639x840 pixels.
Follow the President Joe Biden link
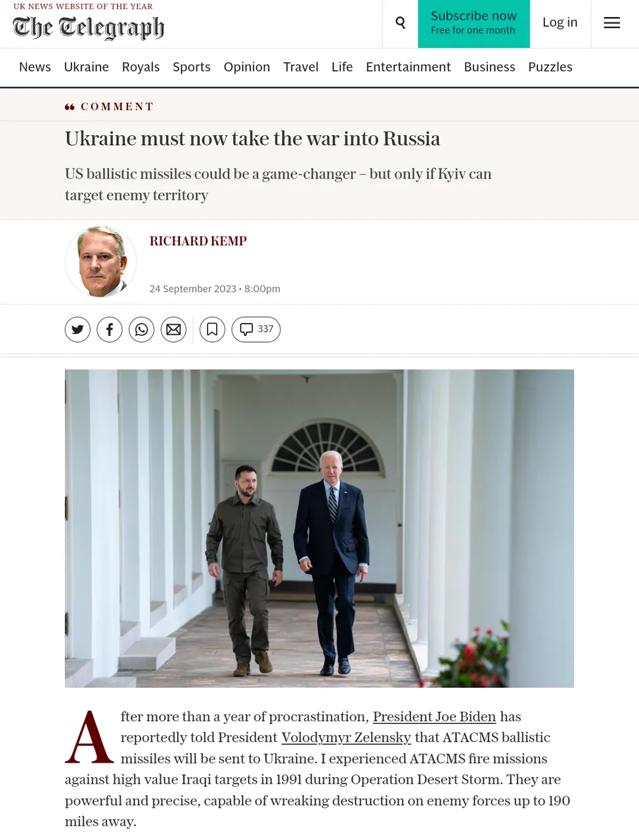pyautogui.click(x=434, y=717)
